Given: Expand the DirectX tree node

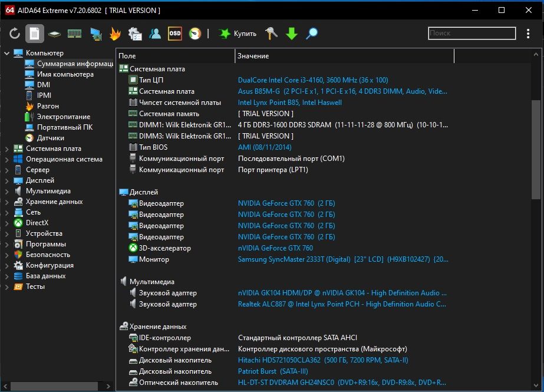Looking at the screenshot, I should 6,223.
